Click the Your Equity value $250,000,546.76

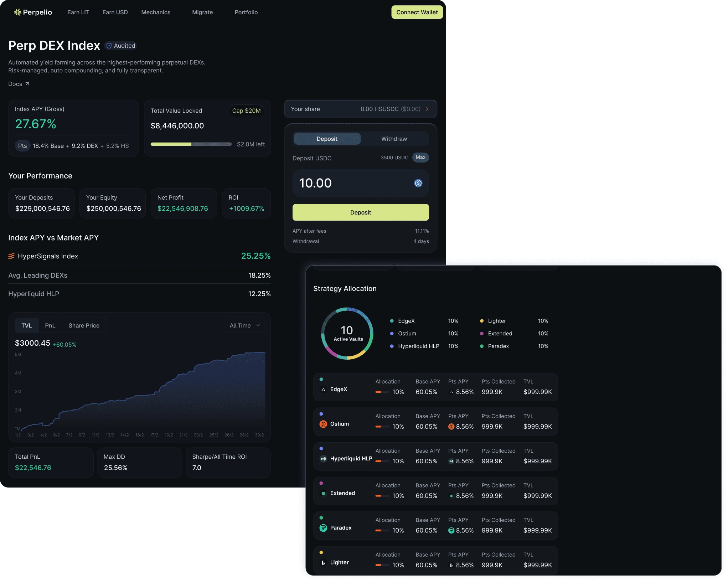coord(114,208)
